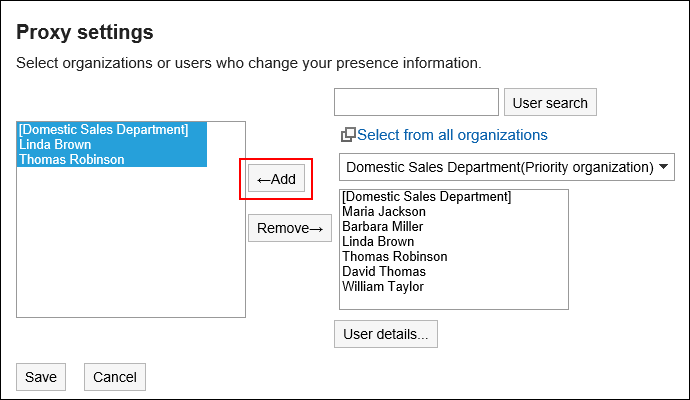690x400 pixels.
Task: Select Thomas Robinson in the right list
Action: pos(395,257)
